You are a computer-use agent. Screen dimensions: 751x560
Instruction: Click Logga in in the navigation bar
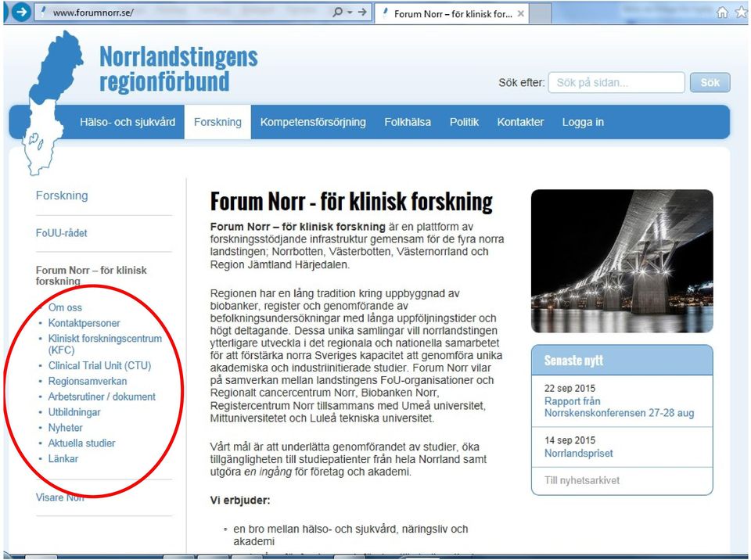[583, 122]
